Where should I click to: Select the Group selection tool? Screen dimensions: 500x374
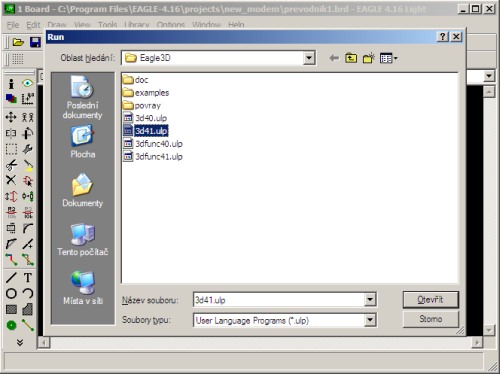(11, 149)
